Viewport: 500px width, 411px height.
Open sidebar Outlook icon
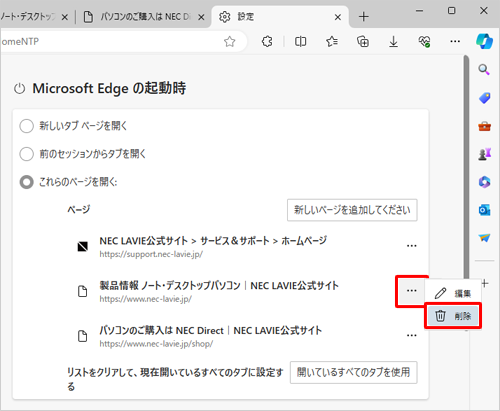click(484, 210)
